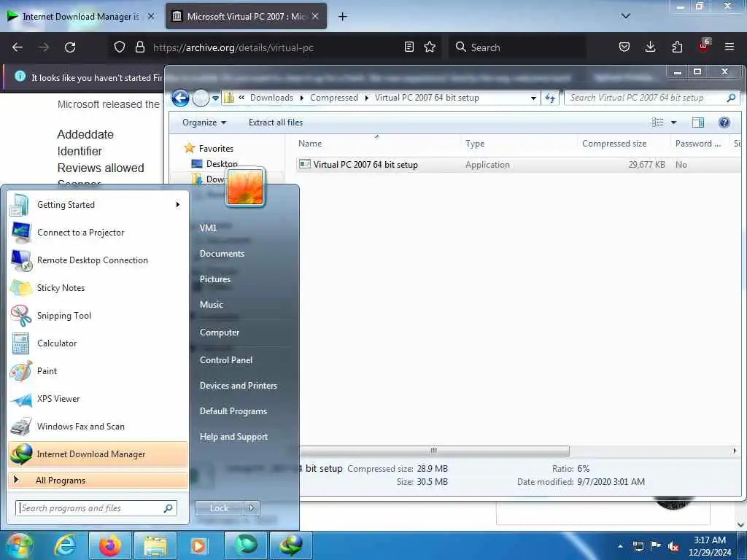Open Remote Desktop Connection
Viewport: 747px width, 560px height.
pyautogui.click(x=98, y=260)
